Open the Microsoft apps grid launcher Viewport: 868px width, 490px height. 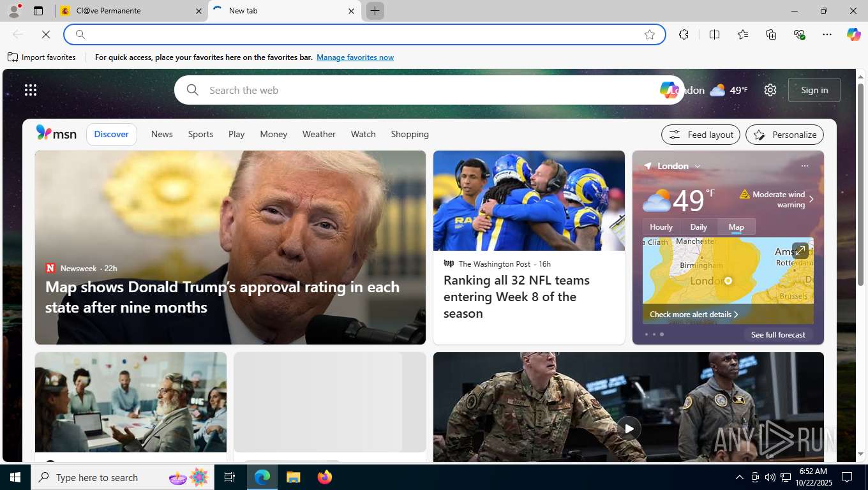coord(31,90)
